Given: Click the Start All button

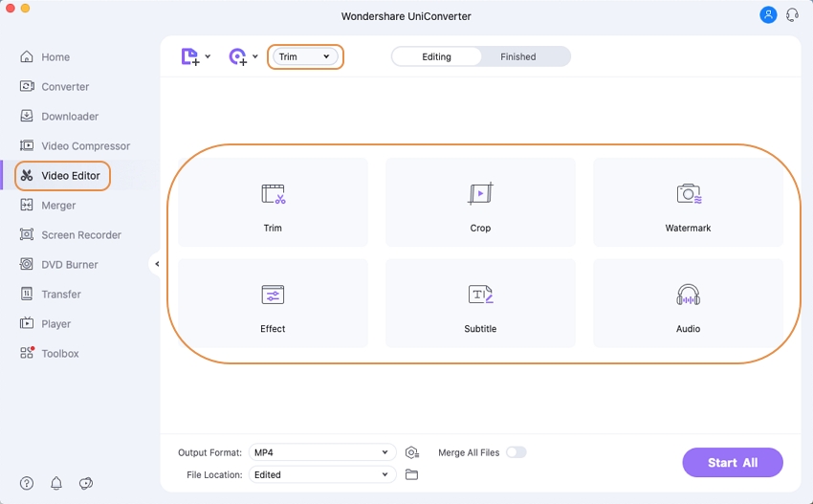Looking at the screenshot, I should pyautogui.click(x=732, y=463).
